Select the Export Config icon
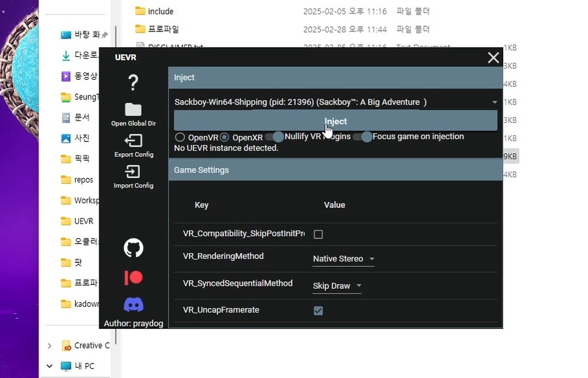This screenshot has width=588, height=378. tap(133, 141)
